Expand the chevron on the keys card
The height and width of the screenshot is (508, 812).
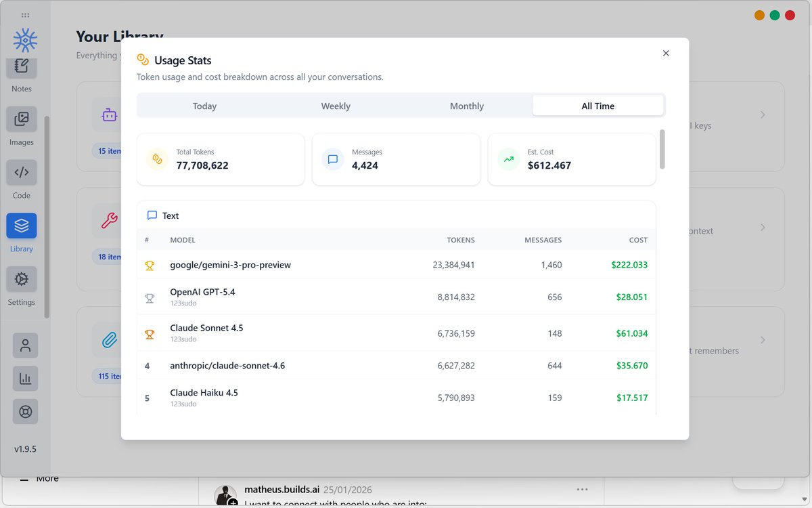763,115
